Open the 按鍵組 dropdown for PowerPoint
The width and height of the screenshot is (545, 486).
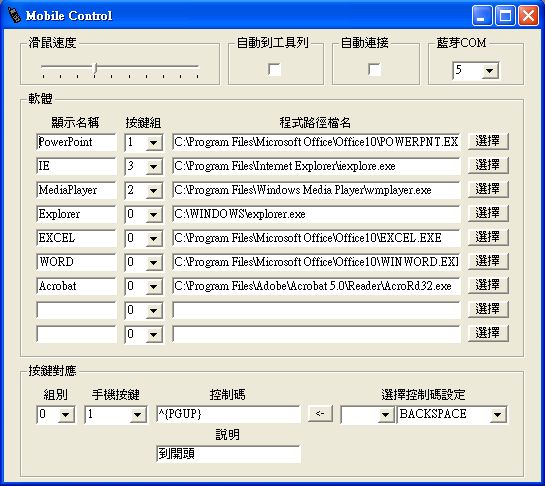tap(153, 143)
